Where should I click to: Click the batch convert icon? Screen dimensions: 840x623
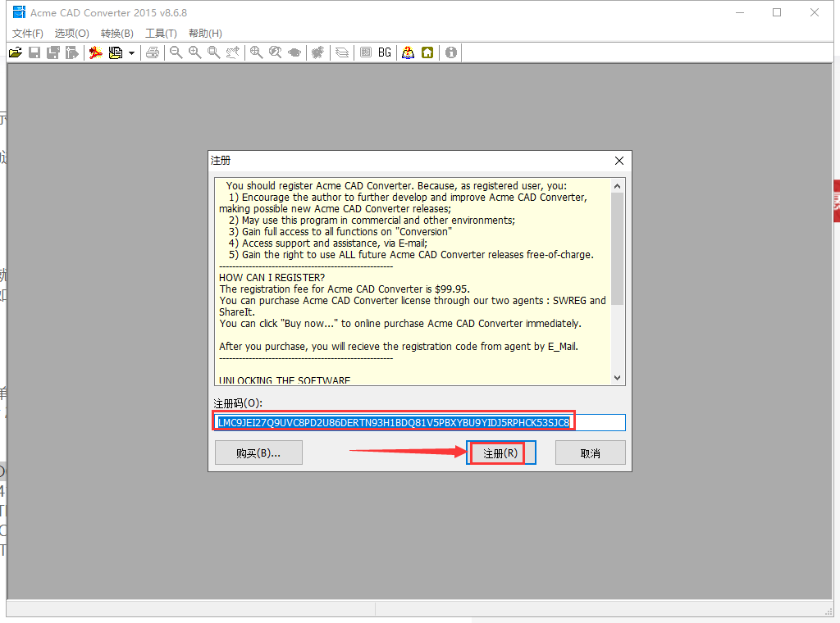tap(116, 52)
